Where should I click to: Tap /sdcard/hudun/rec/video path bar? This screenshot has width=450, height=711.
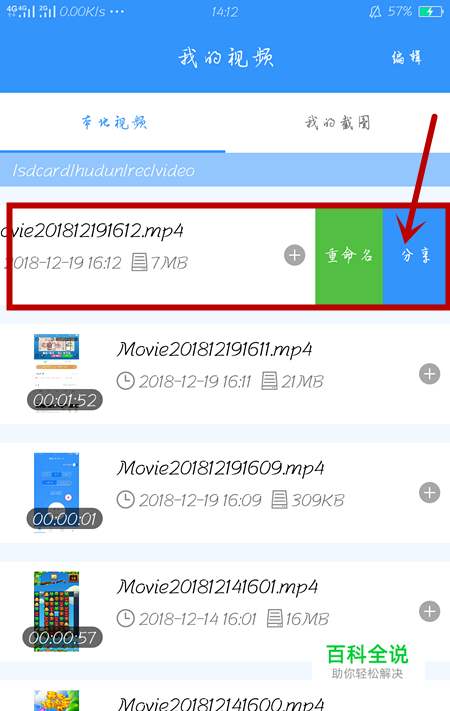click(x=225, y=170)
